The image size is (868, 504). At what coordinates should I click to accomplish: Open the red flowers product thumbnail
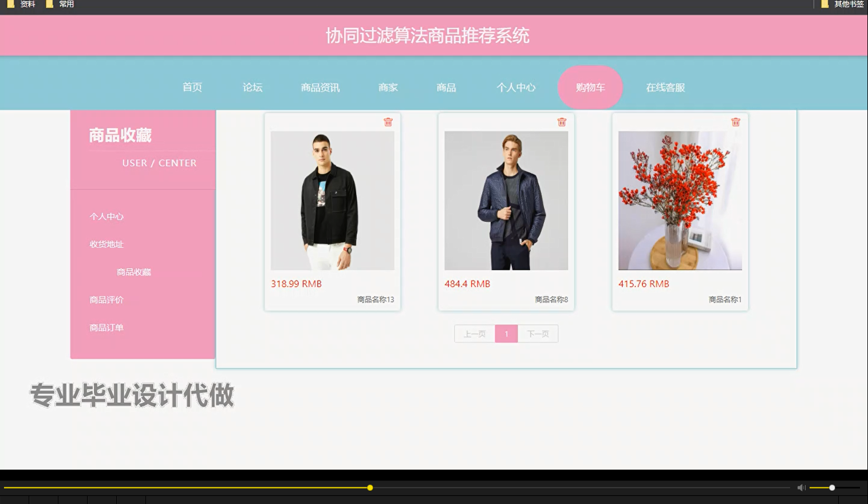point(680,200)
